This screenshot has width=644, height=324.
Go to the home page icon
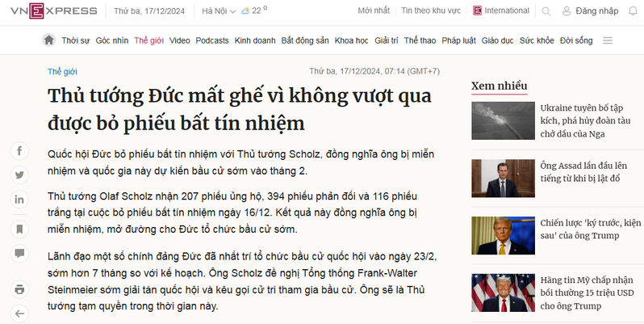coord(49,40)
